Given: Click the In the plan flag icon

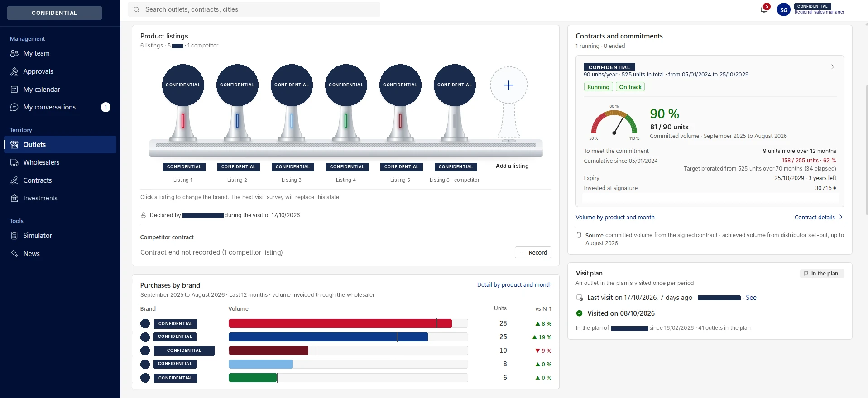Looking at the screenshot, I should 806,274.
